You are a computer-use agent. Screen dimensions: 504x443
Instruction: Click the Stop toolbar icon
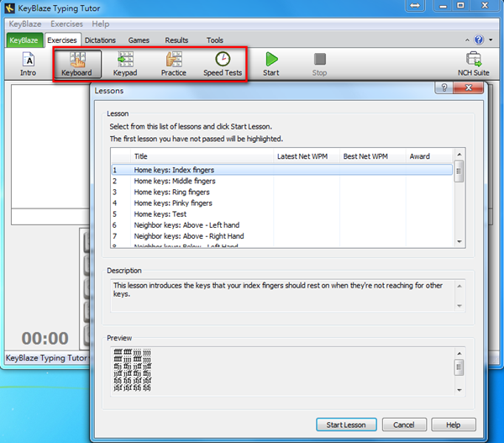tap(319, 64)
